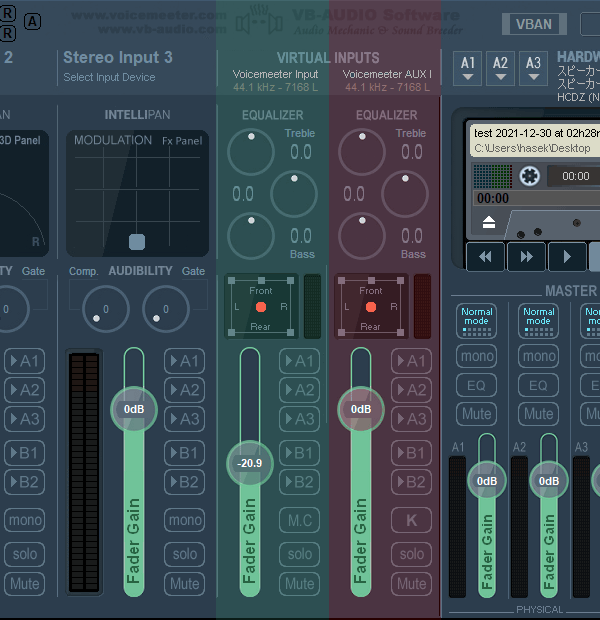Mute the Stereo Input 3 strip
The width and height of the screenshot is (600, 620).
pos(184,584)
